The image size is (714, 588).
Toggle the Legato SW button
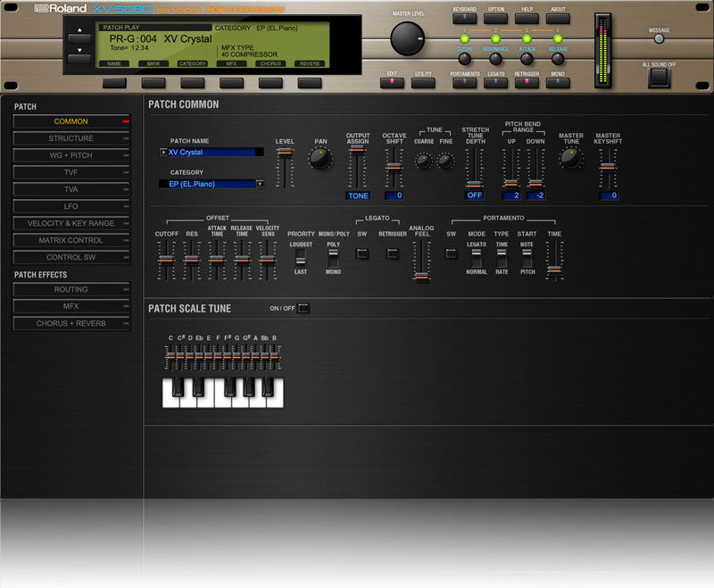[362, 253]
